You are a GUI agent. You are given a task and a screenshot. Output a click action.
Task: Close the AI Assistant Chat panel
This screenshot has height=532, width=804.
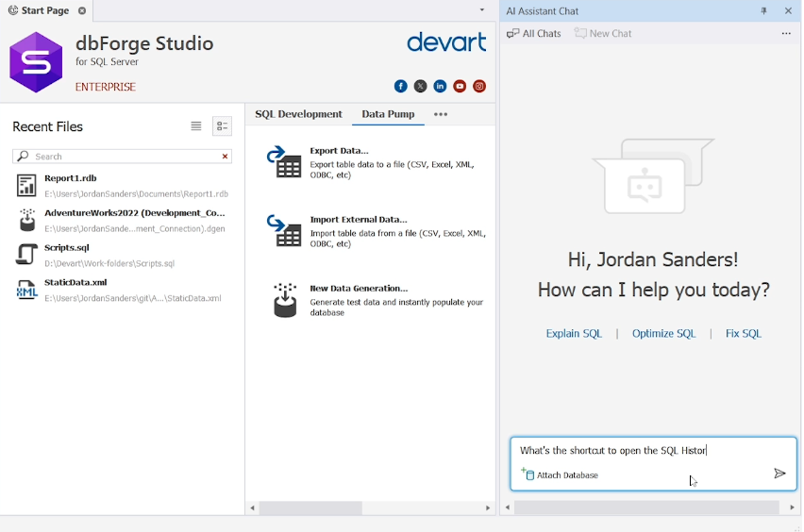pos(788,10)
